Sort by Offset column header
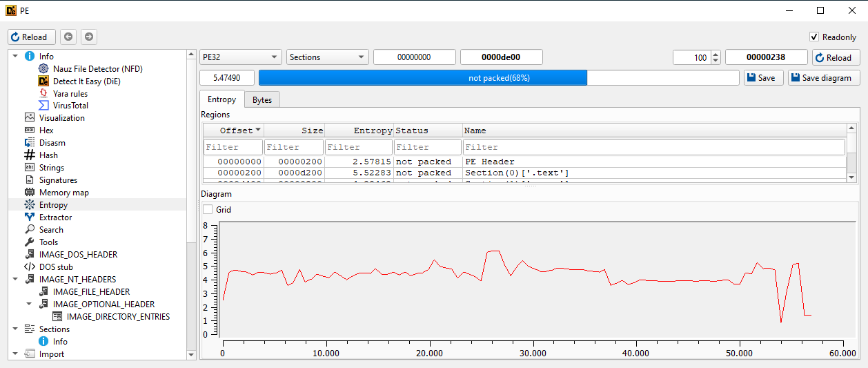 pyautogui.click(x=233, y=130)
